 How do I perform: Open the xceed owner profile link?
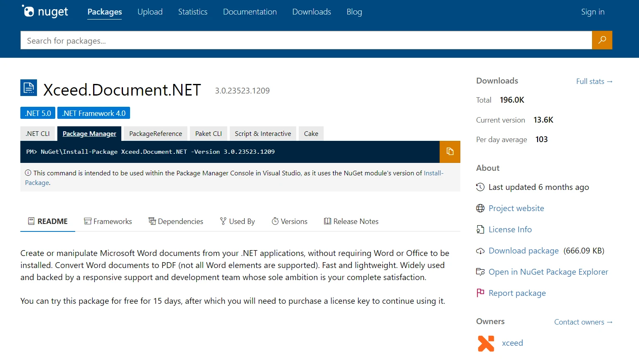(x=512, y=343)
